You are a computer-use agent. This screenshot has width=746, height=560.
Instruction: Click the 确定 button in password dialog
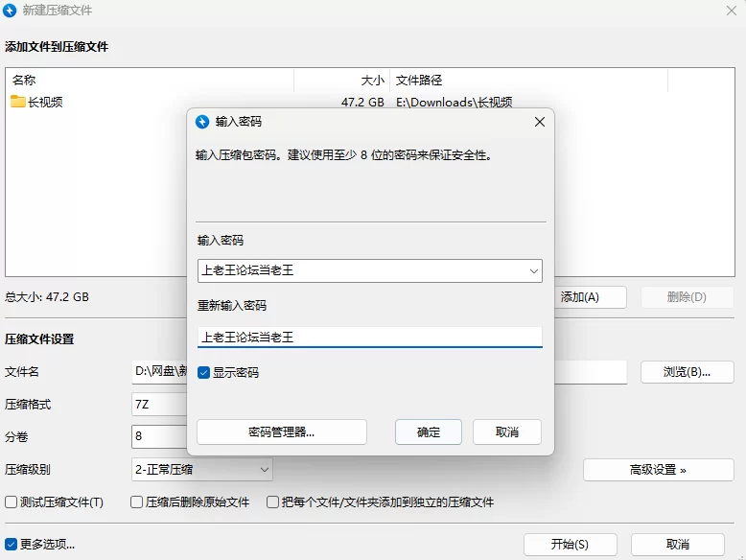coord(429,432)
